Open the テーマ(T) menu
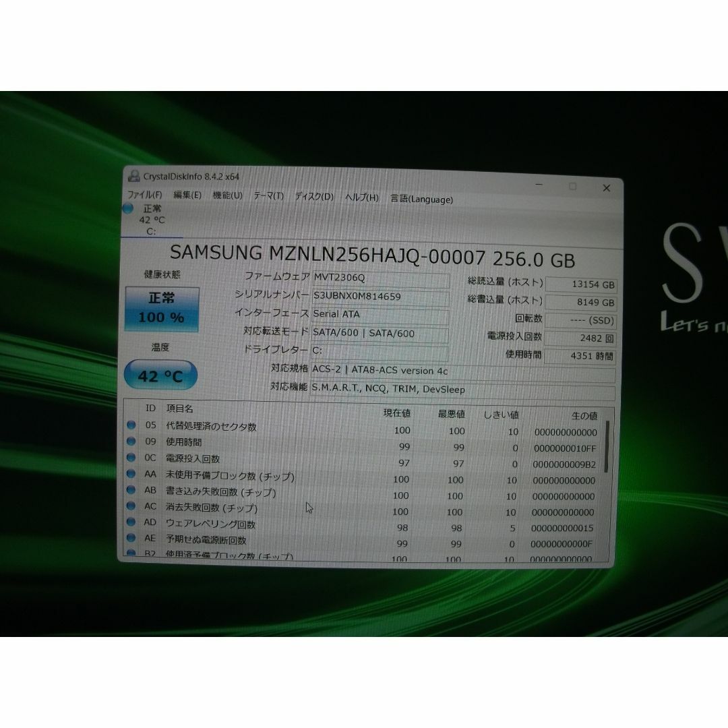This screenshot has height=728, width=728. [268, 196]
